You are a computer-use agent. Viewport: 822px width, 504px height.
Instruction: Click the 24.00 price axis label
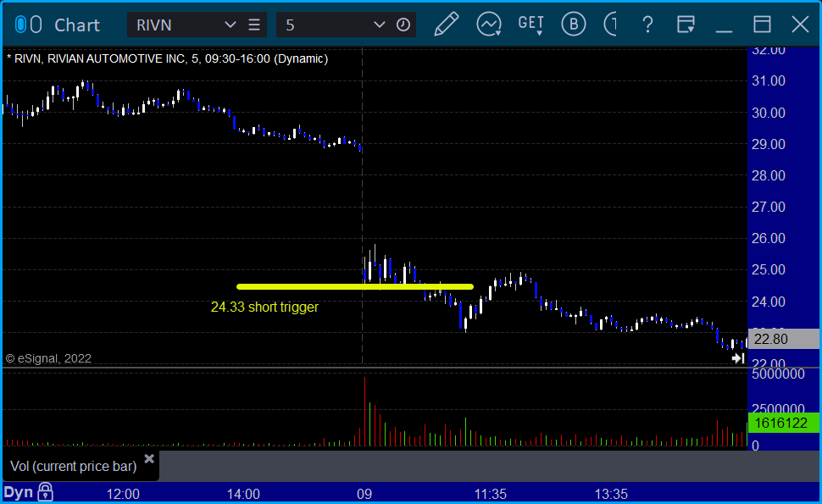click(x=769, y=302)
